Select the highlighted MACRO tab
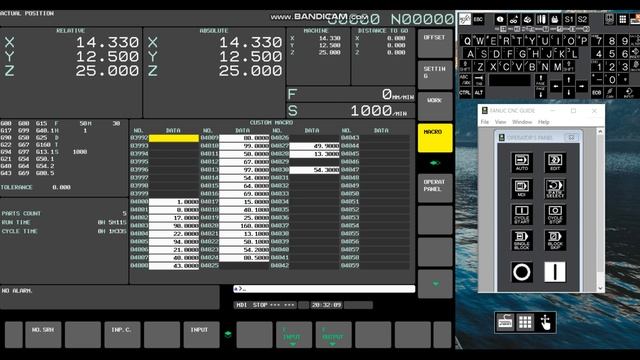Screen dimensions: 640x360 435,138
